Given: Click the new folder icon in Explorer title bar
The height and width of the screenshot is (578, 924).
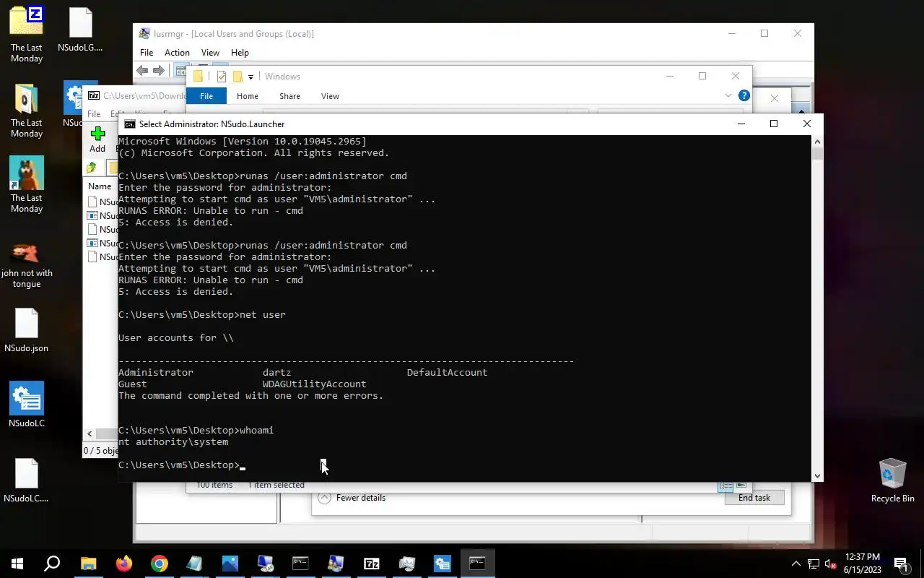Looking at the screenshot, I should click(237, 77).
